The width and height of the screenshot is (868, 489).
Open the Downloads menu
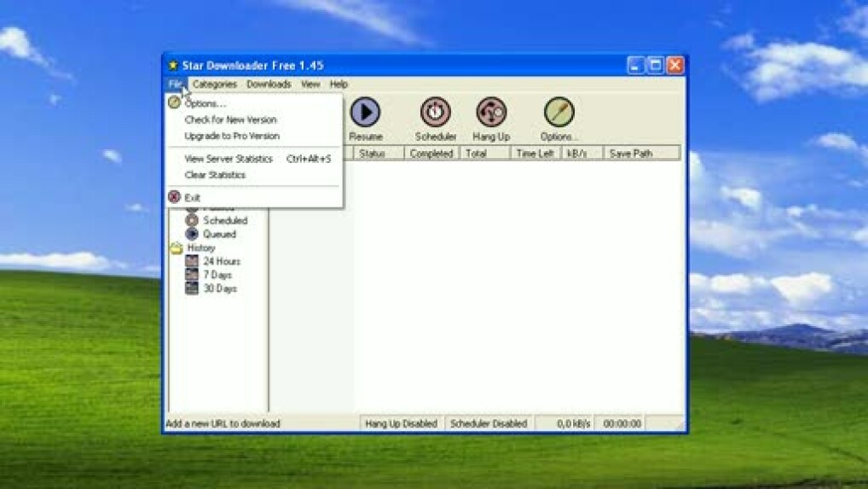tap(269, 84)
